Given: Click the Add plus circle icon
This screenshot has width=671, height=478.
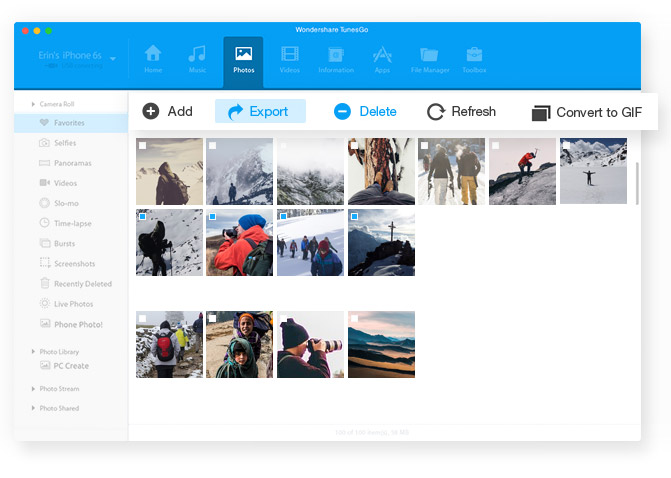Looking at the screenshot, I should [151, 111].
